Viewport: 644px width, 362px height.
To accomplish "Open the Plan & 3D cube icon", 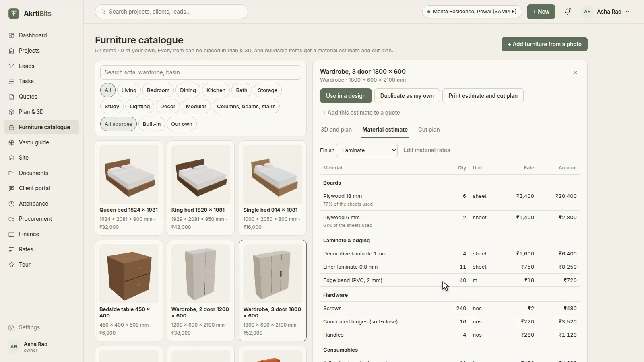I will pos(11,112).
